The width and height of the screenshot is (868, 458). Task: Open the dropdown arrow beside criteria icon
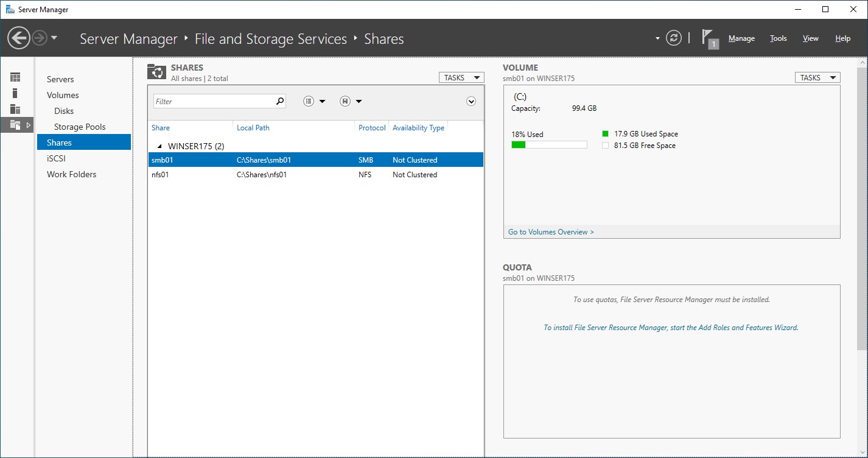click(x=323, y=102)
